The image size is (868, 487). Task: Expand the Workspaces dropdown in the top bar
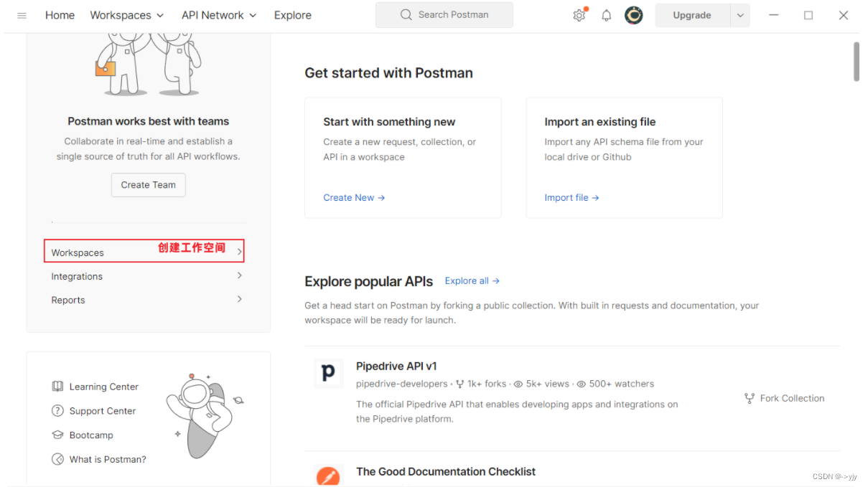(x=127, y=15)
